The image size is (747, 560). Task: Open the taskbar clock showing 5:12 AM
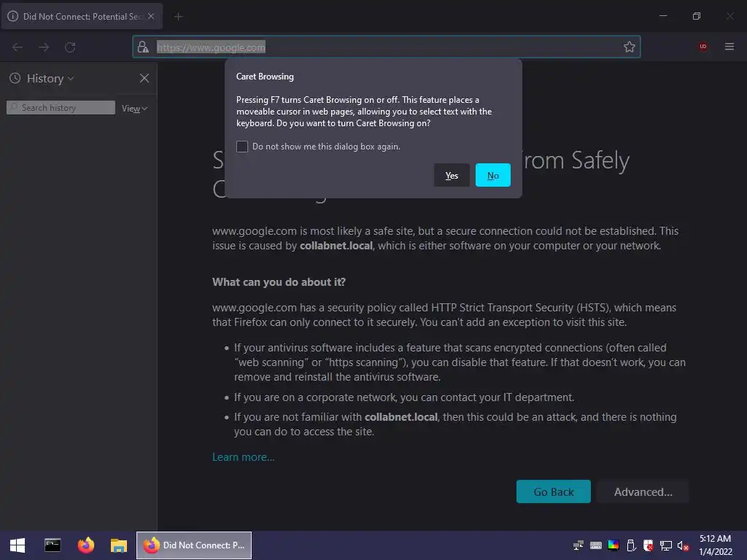pos(715,545)
